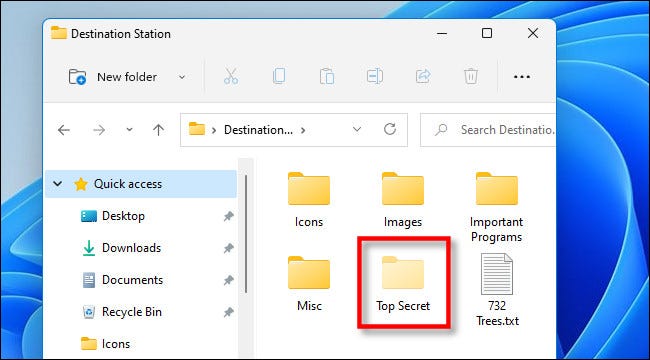The image size is (650, 360).
Task: Select the Top Secret folder
Action: click(x=403, y=284)
